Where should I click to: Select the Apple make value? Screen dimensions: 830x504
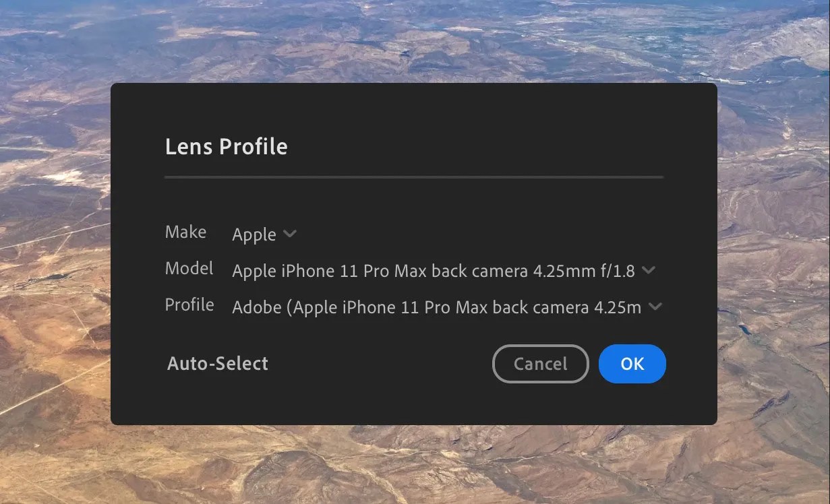click(x=254, y=234)
